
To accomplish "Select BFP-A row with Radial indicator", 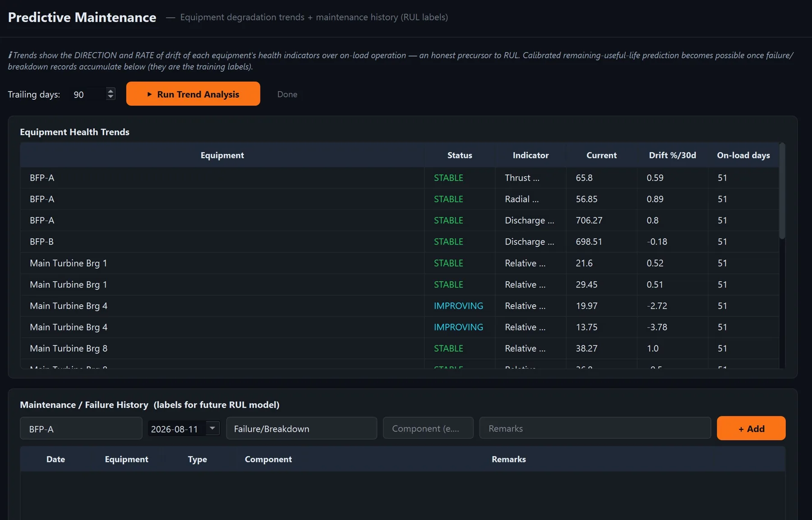I will pyautogui.click(x=399, y=199).
